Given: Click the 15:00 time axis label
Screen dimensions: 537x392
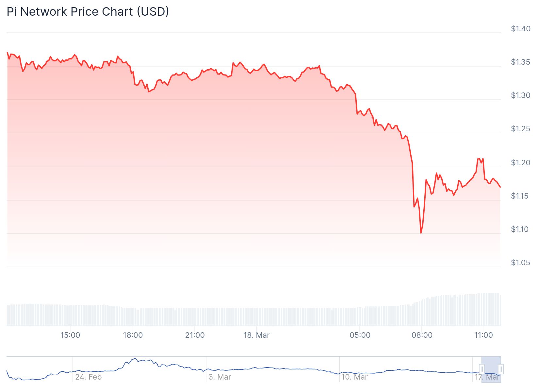Looking at the screenshot, I should pyautogui.click(x=70, y=335).
